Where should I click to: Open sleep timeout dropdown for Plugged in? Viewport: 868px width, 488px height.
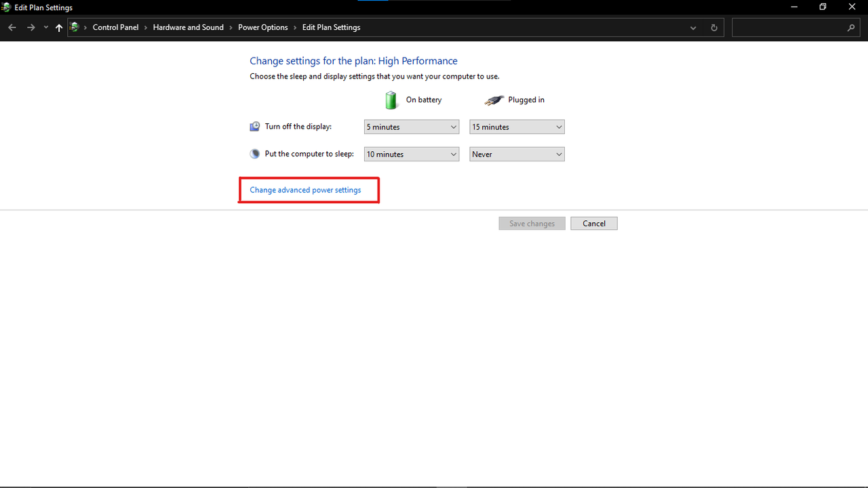[517, 154]
